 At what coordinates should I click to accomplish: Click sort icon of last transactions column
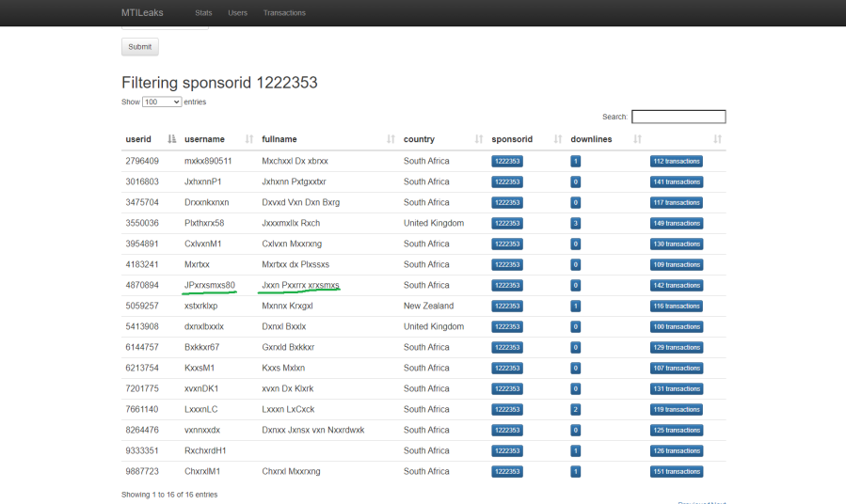(x=718, y=139)
